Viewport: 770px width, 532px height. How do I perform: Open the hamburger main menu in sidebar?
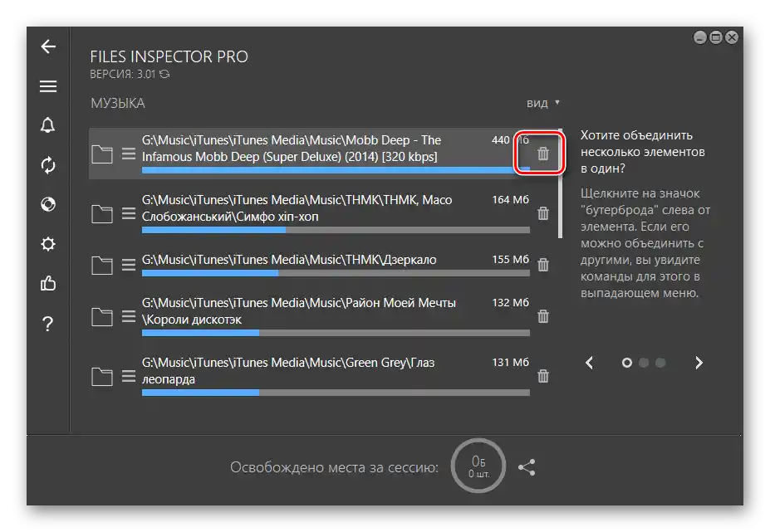pyautogui.click(x=48, y=86)
